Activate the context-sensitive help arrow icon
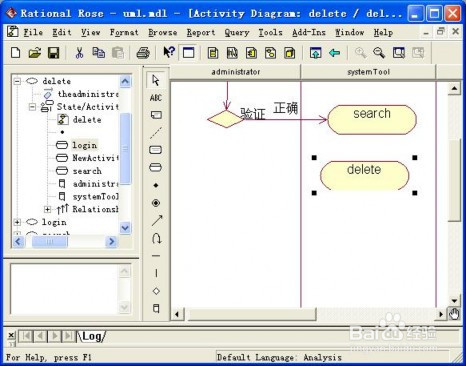 [x=169, y=52]
